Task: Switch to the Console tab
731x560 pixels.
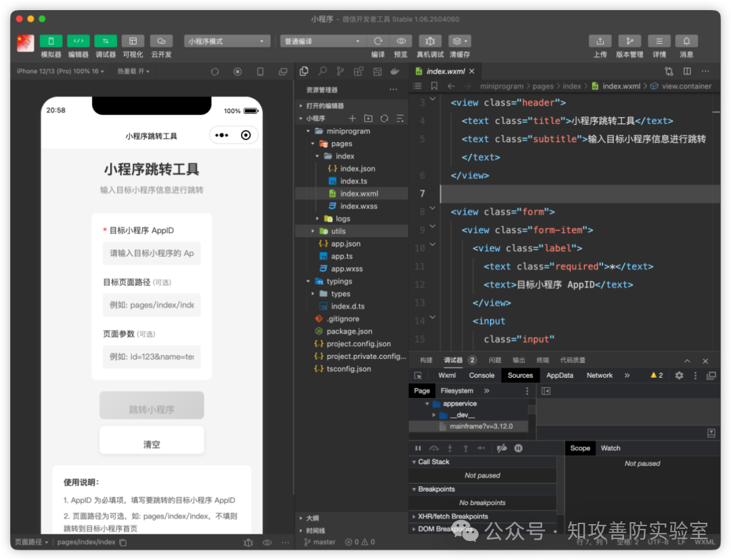Action: coord(481,375)
